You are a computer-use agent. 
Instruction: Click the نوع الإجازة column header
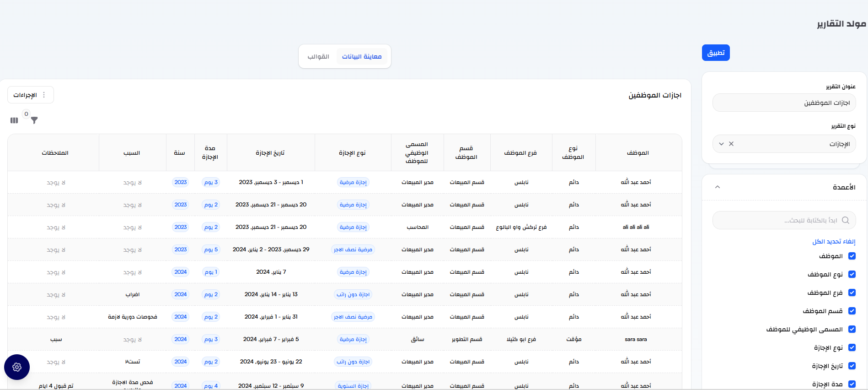352,153
